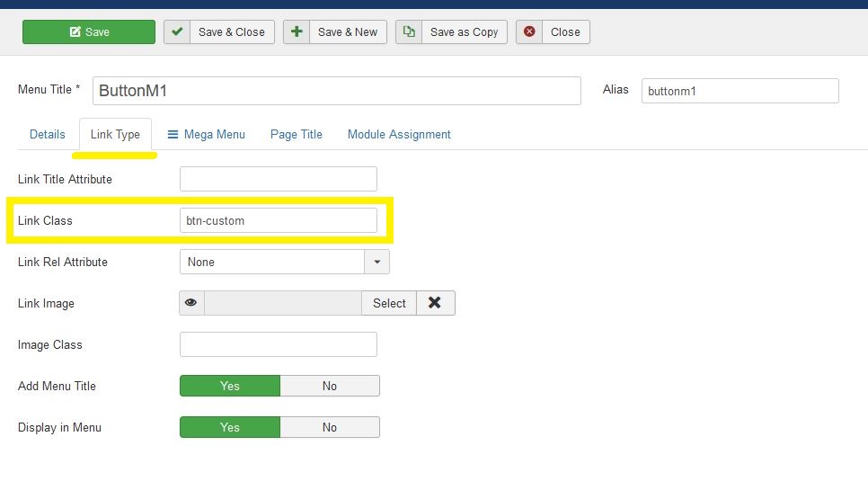
Task: Enable Yes for Display in Menu
Action: pyautogui.click(x=230, y=427)
